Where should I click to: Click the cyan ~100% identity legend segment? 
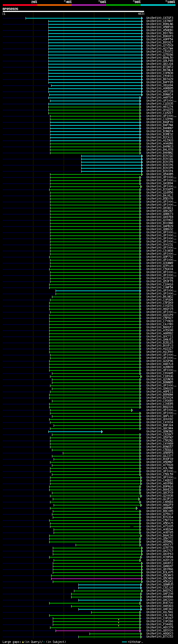click(158, 5)
